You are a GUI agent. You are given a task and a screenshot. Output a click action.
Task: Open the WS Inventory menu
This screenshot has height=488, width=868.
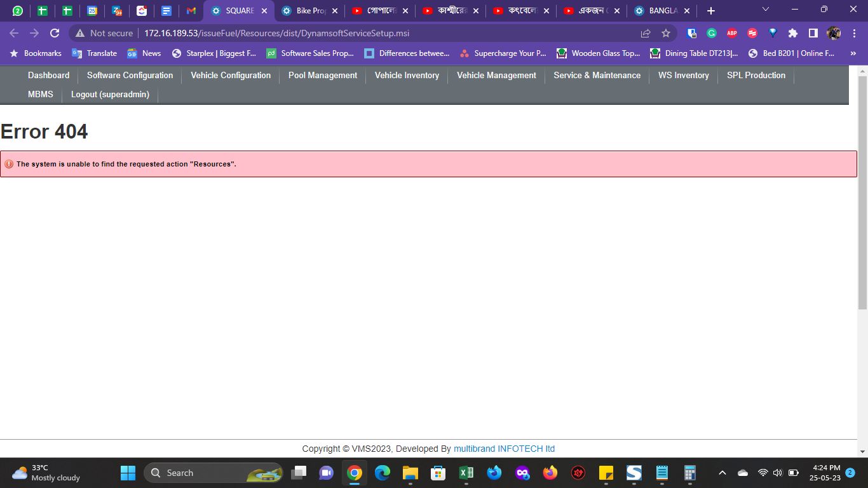[x=684, y=75]
